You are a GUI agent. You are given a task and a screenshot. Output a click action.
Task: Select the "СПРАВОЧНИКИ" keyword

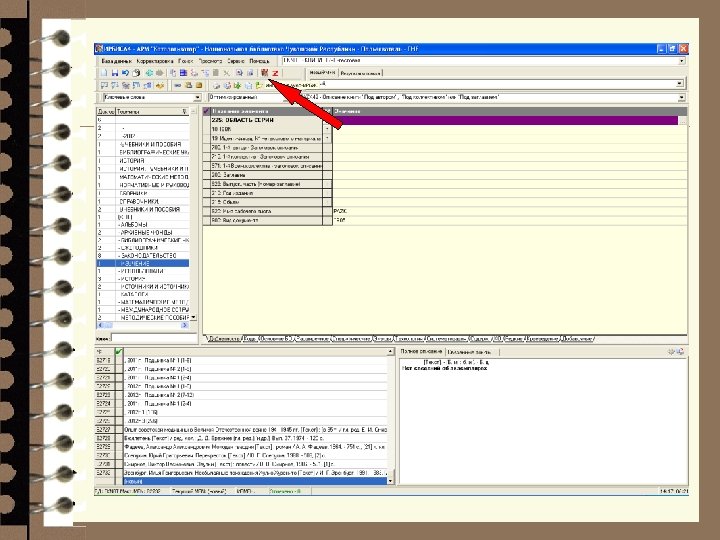[143, 201]
